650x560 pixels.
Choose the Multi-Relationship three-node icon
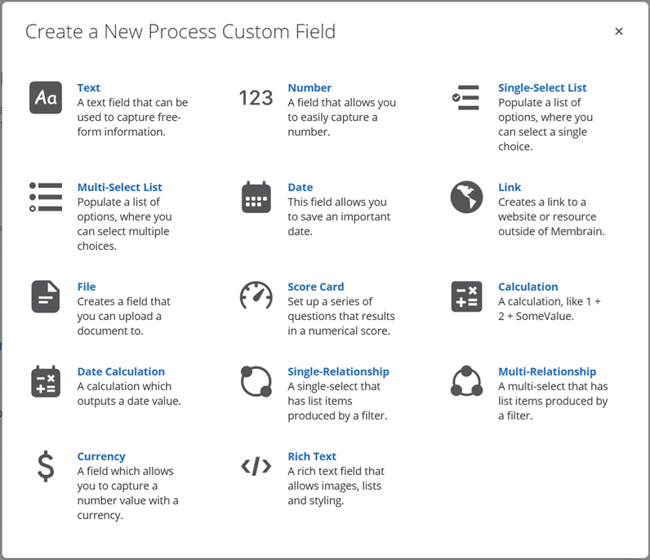tap(466, 381)
